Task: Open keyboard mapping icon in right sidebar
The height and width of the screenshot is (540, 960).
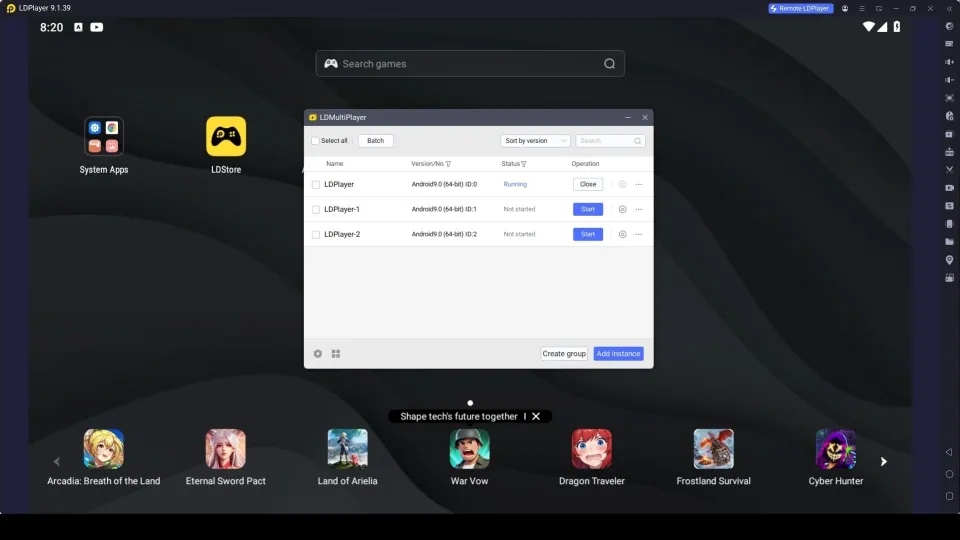Action: tap(949, 44)
